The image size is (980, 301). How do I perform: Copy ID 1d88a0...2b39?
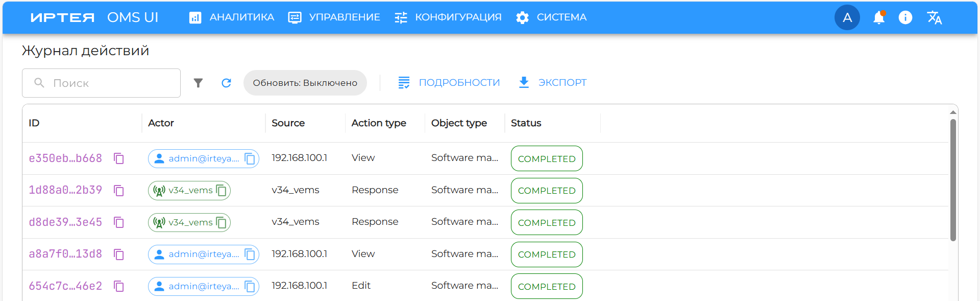[119, 191]
